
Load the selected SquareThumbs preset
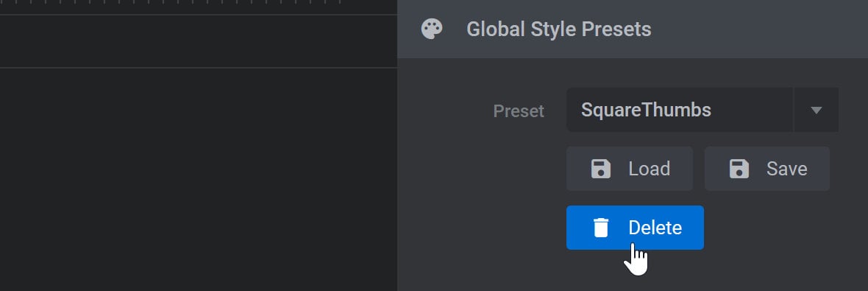click(630, 169)
